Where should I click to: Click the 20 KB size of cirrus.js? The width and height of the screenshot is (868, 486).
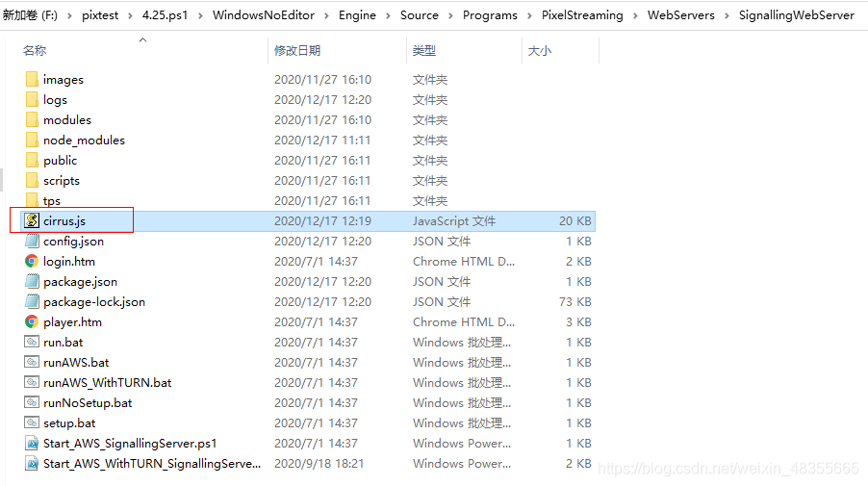575,220
